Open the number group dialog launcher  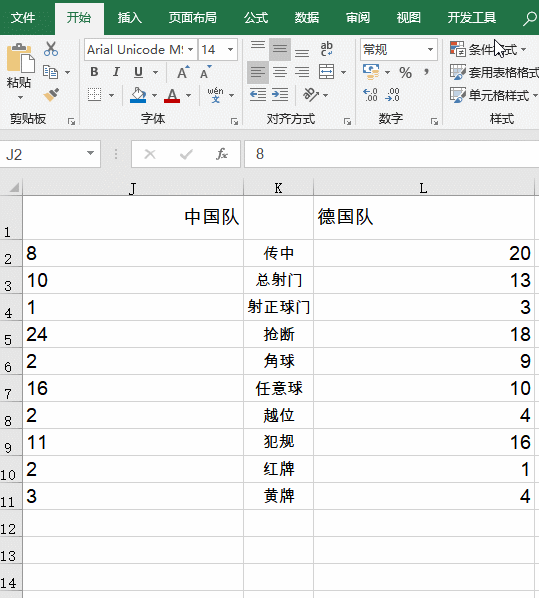434,122
